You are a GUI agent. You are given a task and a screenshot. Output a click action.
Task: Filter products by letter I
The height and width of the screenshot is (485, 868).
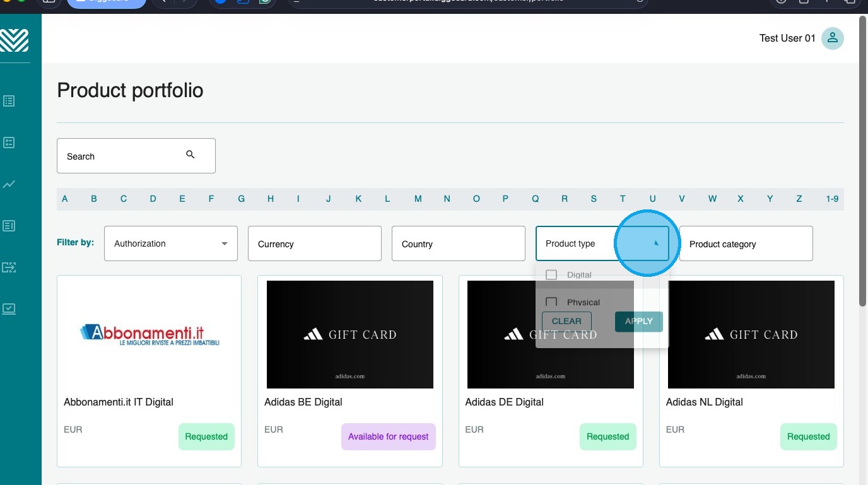tap(298, 199)
